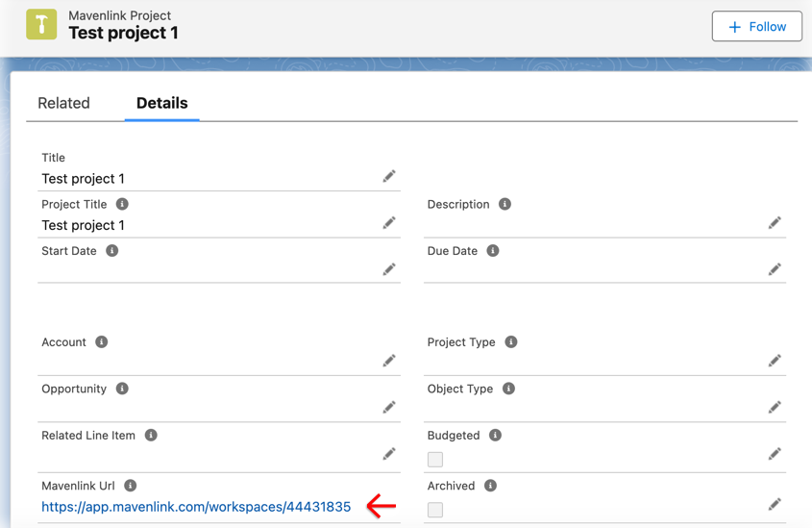The image size is (812, 528).
Task: Click the header title 'Test project 1'
Action: [x=124, y=33]
